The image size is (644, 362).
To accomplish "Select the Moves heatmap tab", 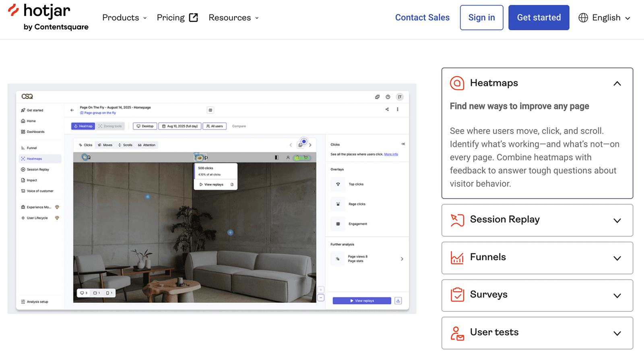I will 105,145.
